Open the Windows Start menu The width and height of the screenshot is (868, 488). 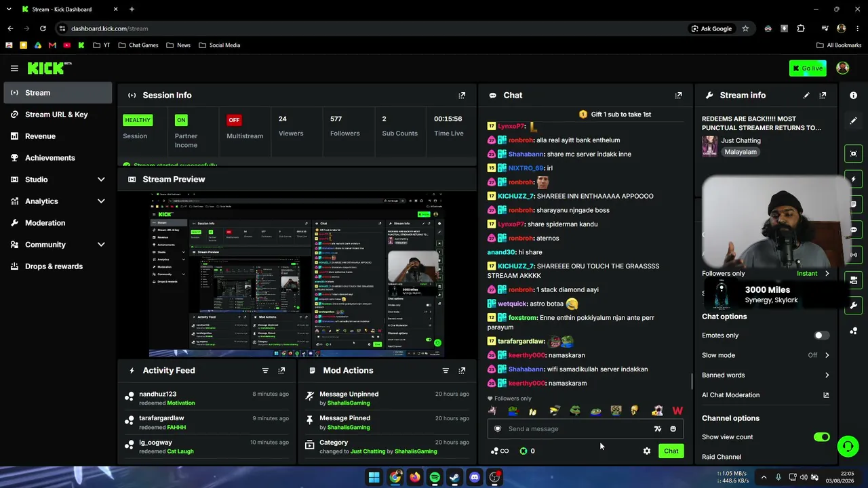(374, 477)
